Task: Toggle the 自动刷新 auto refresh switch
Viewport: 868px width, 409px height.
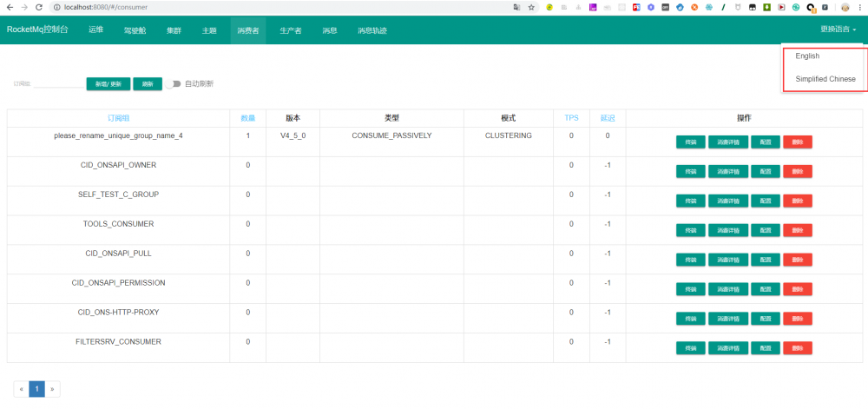Action: point(174,84)
